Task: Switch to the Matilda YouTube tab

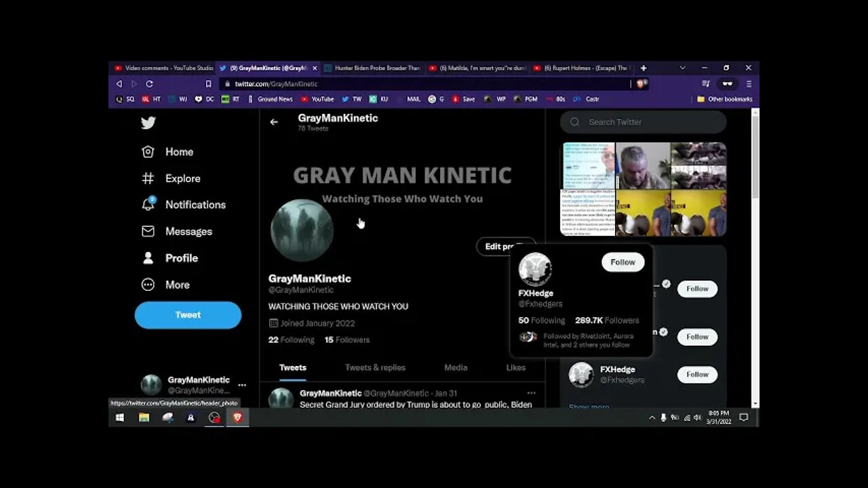Action: 477,68
